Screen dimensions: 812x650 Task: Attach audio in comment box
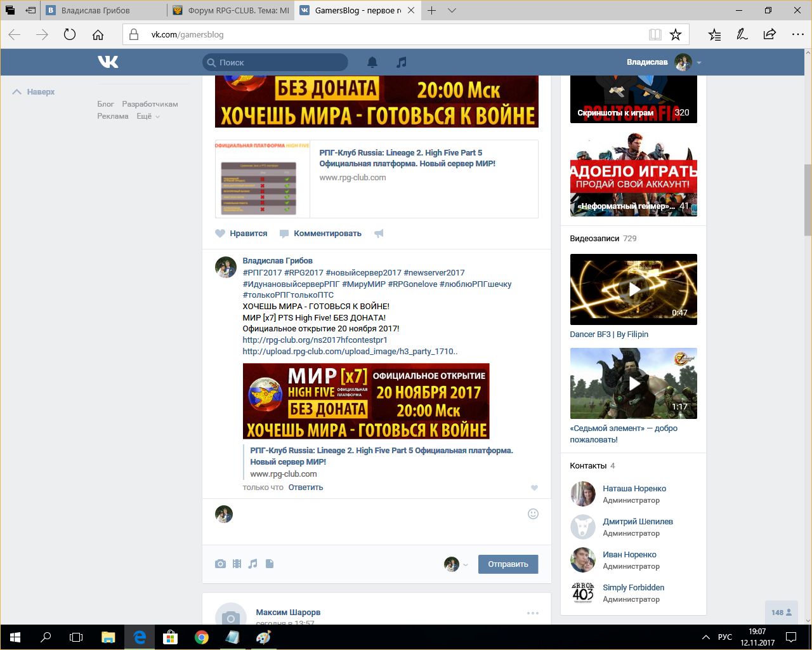(253, 564)
